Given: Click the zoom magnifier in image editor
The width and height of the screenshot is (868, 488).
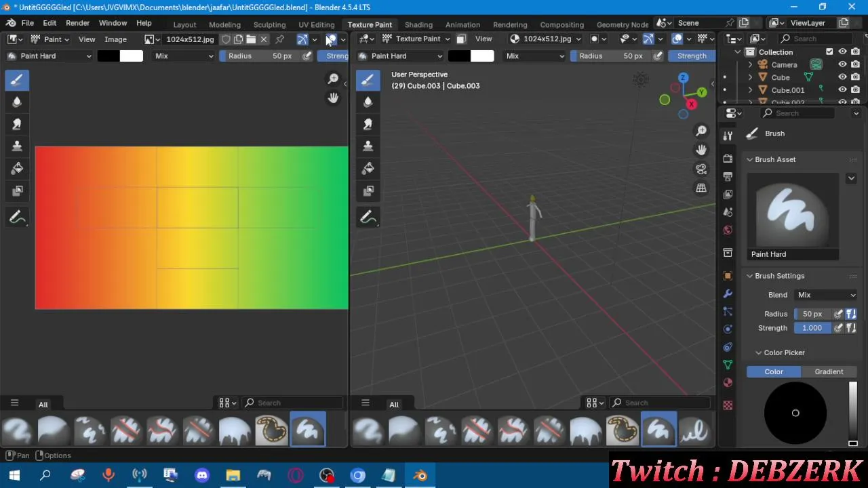Looking at the screenshot, I should tap(333, 79).
